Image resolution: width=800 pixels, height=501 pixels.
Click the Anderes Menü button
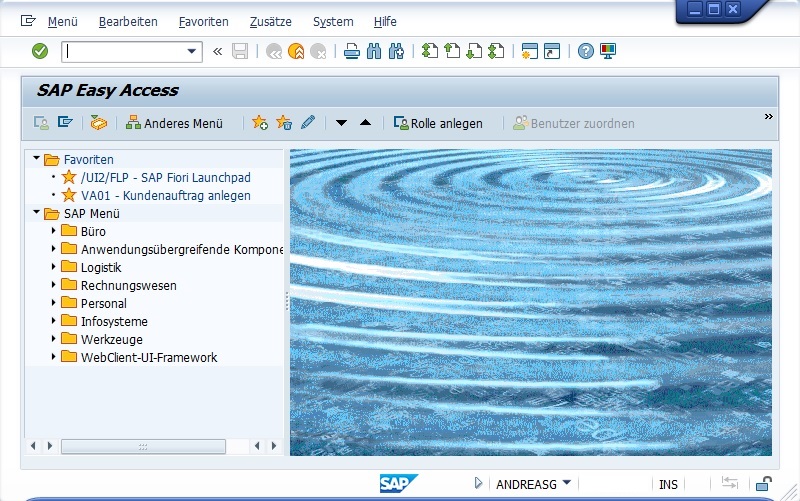[174, 123]
